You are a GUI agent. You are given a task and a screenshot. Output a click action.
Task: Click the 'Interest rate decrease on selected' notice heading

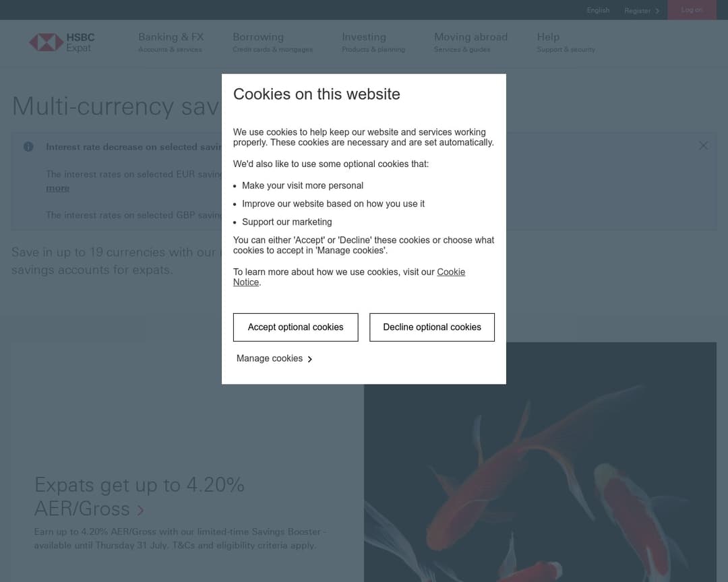[133, 147]
